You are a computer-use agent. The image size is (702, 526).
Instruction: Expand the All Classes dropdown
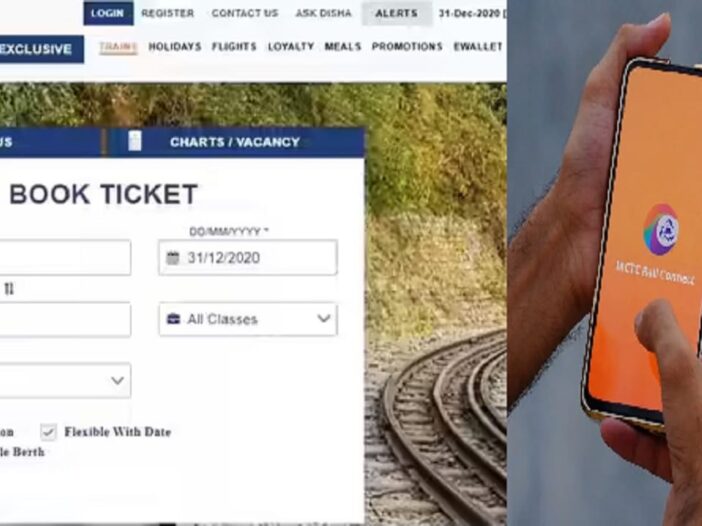[x=248, y=319]
